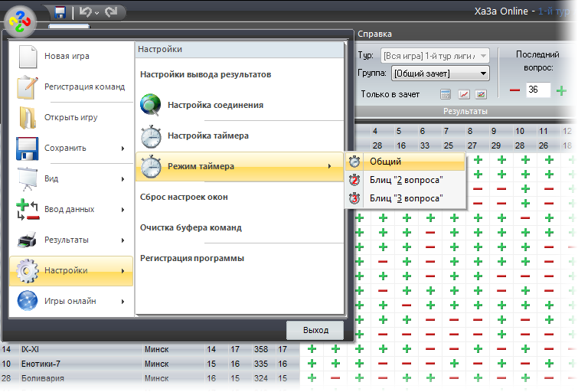
Task: Expand the Вид submenu
Action: point(71,178)
